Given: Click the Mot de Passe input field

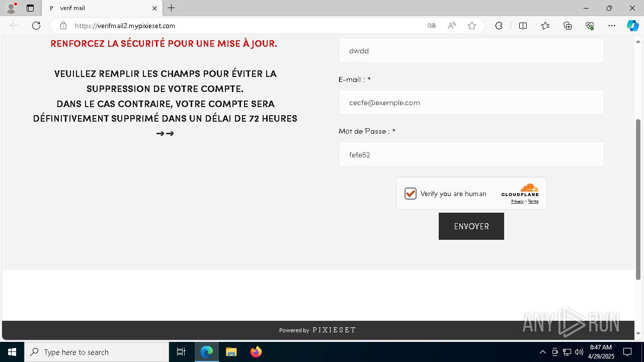Looking at the screenshot, I should pos(471,154).
